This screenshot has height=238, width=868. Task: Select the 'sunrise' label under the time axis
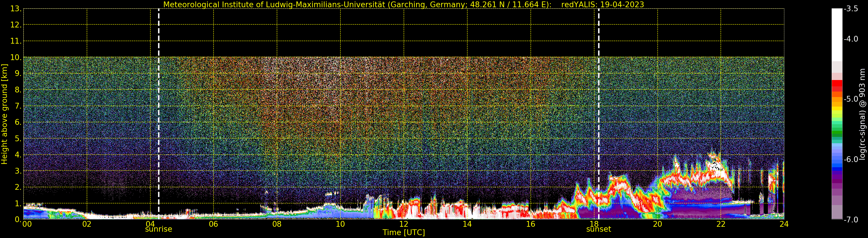point(158,229)
